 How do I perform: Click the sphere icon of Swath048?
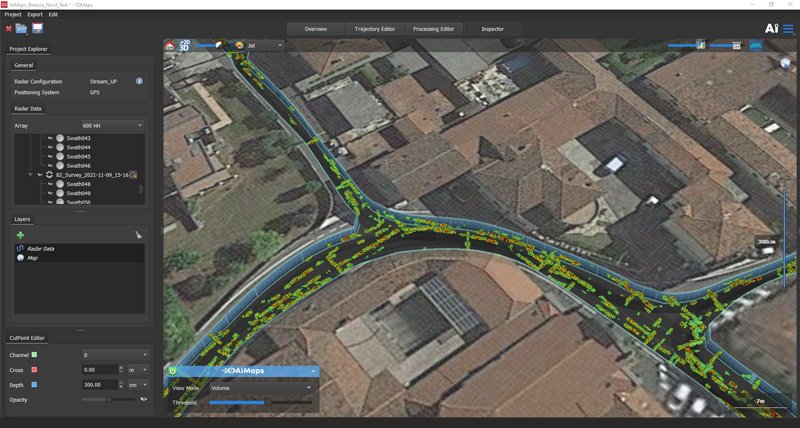60,184
